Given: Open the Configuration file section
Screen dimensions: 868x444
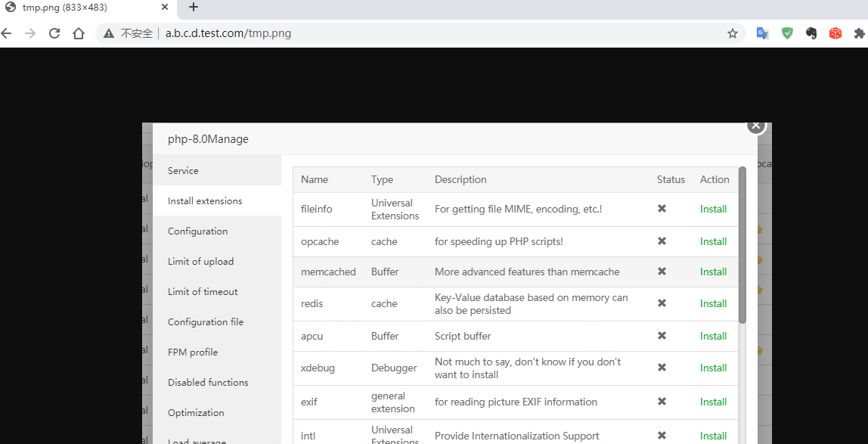Looking at the screenshot, I should click(x=216, y=321).
